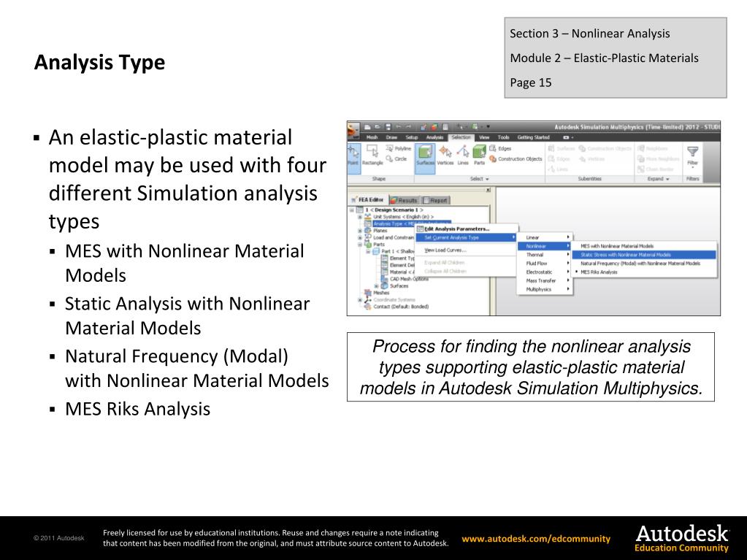Select Edges in the Select group
This screenshot has width=747, height=560.
(x=500, y=148)
